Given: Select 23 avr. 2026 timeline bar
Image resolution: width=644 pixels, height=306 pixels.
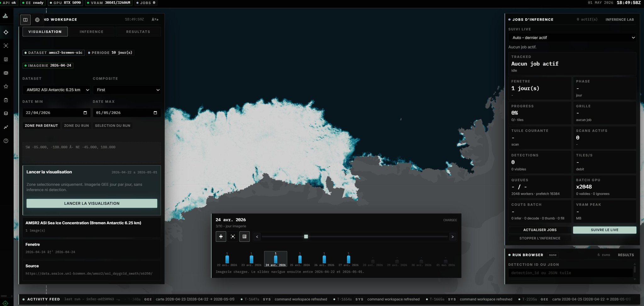Looking at the screenshot, I should pos(251,259).
